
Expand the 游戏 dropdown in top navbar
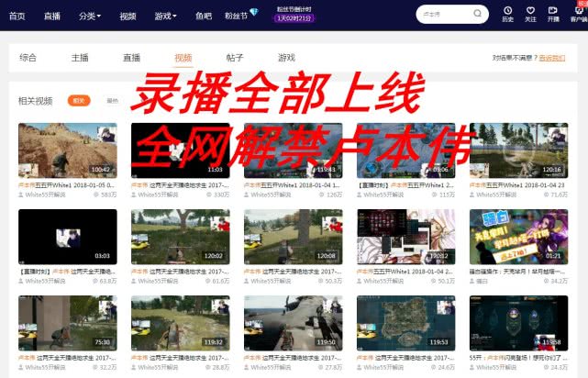pyautogui.click(x=165, y=17)
